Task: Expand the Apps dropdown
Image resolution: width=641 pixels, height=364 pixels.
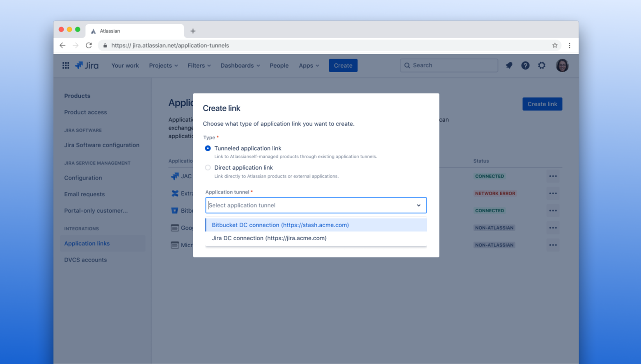Action: point(309,66)
